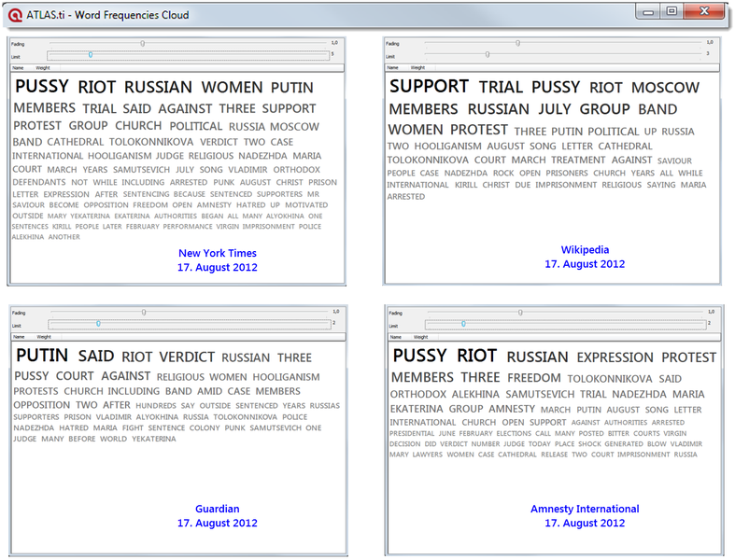This screenshot has height=560, width=735.
Task: Adjust Limit slider in Amnesty International panel
Action: pos(463,324)
